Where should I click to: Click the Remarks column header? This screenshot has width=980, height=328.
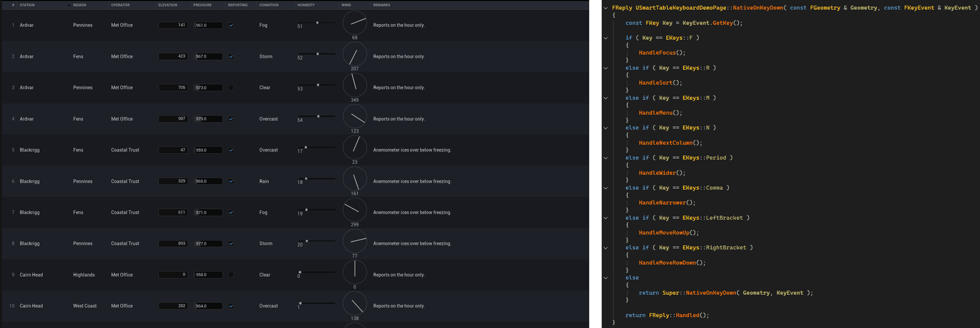(x=479, y=5)
